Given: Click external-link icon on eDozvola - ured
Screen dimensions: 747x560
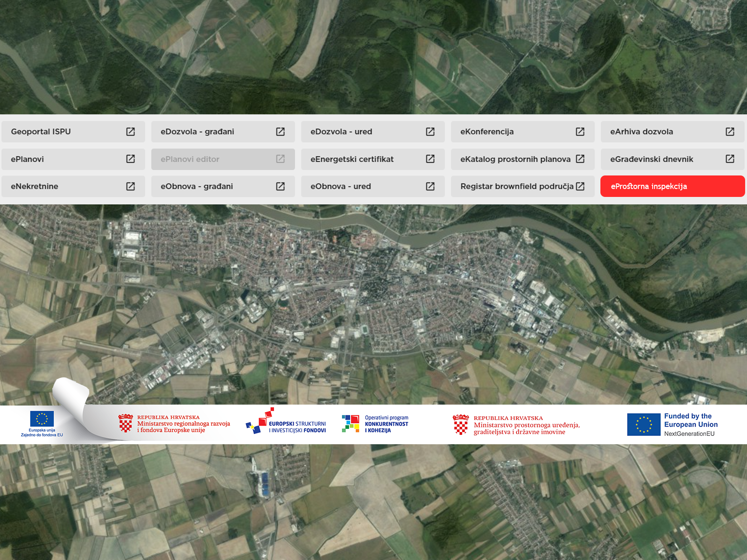Looking at the screenshot, I should tap(430, 132).
